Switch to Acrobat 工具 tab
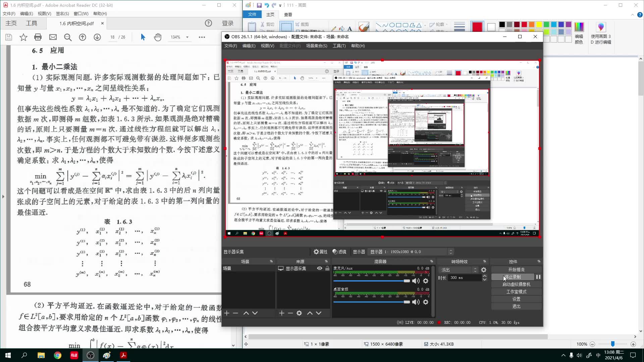644x362 pixels. pyautogui.click(x=32, y=23)
